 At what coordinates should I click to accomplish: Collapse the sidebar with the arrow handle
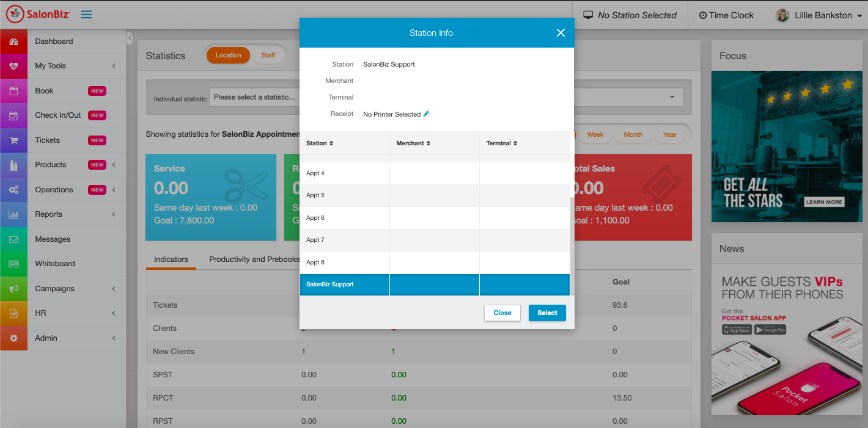point(130,38)
